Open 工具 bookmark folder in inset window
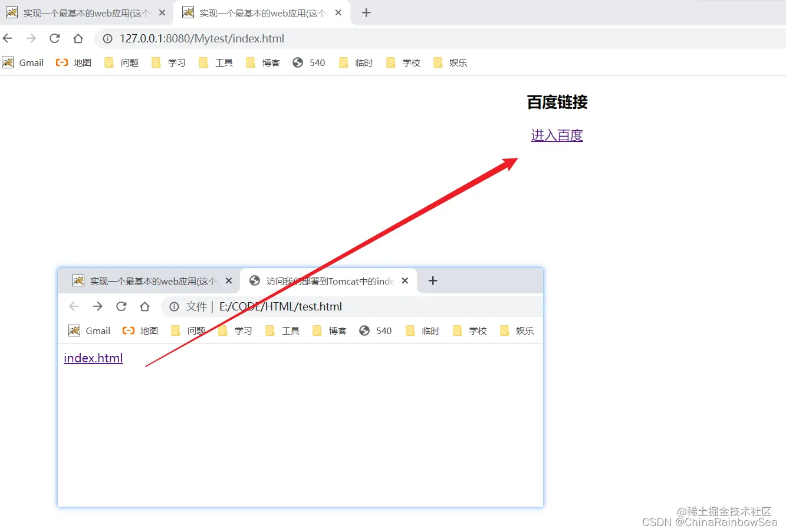786x532 pixels. point(282,331)
